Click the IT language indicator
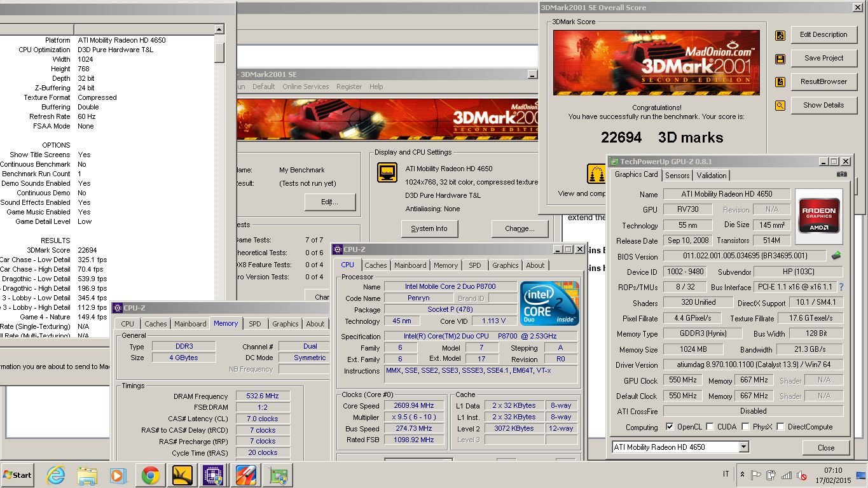 pyautogui.click(x=726, y=475)
